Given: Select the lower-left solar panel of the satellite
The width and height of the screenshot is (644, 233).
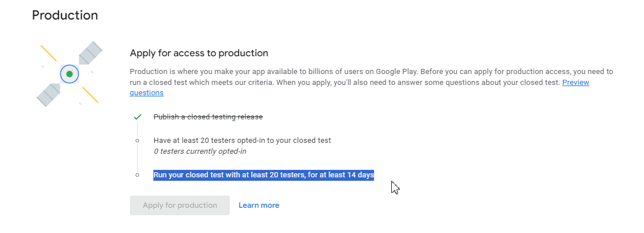Looking at the screenshot, I should pyautogui.click(x=49, y=94).
